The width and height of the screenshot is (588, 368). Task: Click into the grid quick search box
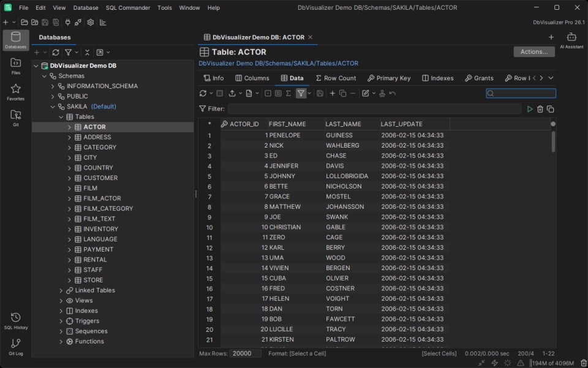pyautogui.click(x=521, y=93)
